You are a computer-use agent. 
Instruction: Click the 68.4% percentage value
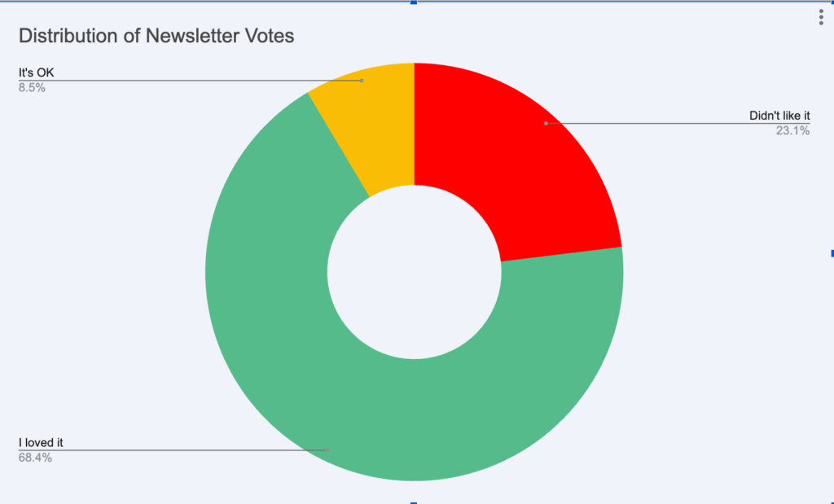point(35,457)
